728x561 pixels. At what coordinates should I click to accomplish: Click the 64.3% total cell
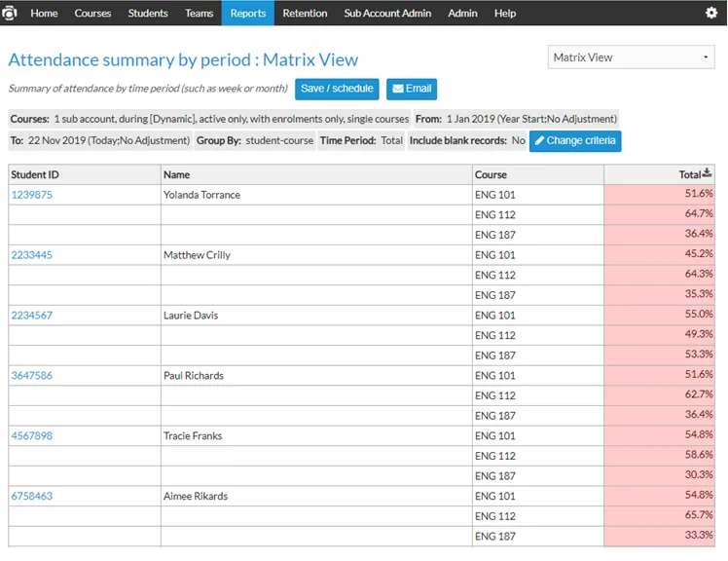pos(659,276)
